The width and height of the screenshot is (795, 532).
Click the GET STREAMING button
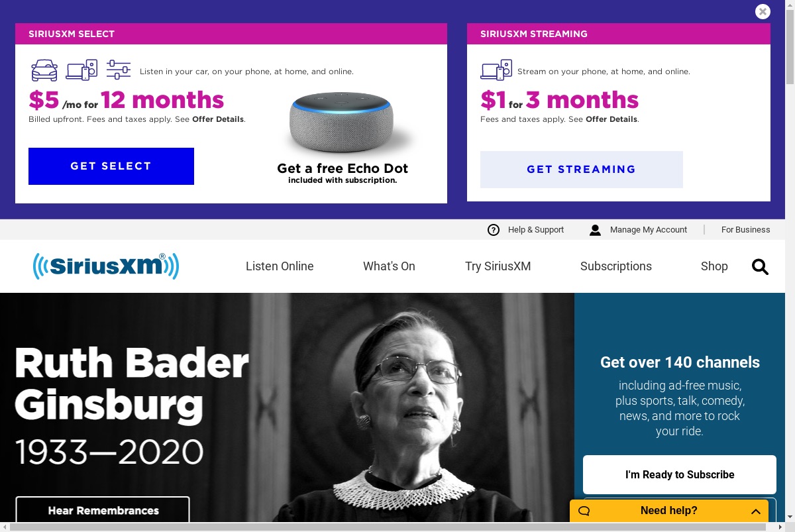click(x=582, y=170)
